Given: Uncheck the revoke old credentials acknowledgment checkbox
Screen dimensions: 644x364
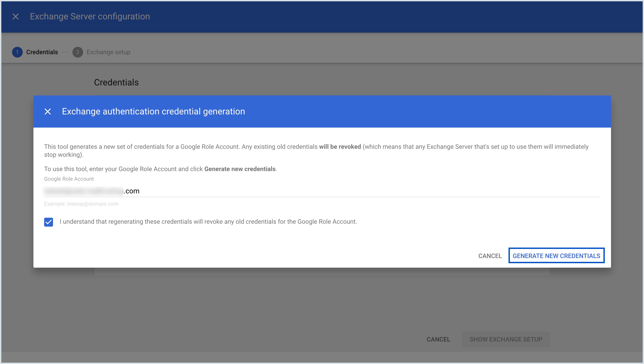Looking at the screenshot, I should 49,222.
